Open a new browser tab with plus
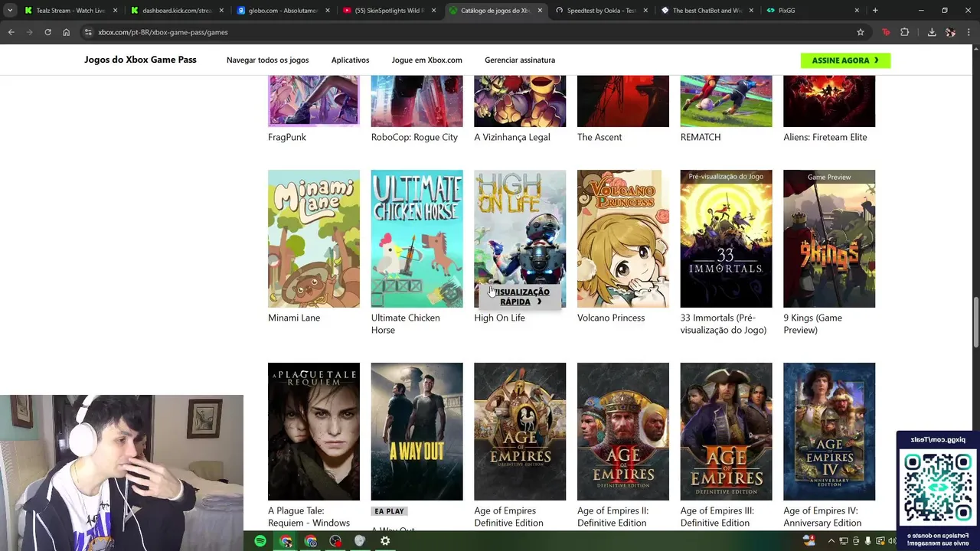Image resolution: width=980 pixels, height=551 pixels. [x=875, y=11]
